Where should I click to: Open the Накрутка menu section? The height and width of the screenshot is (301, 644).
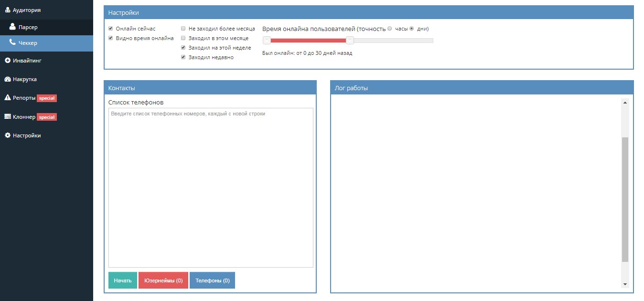24,79
